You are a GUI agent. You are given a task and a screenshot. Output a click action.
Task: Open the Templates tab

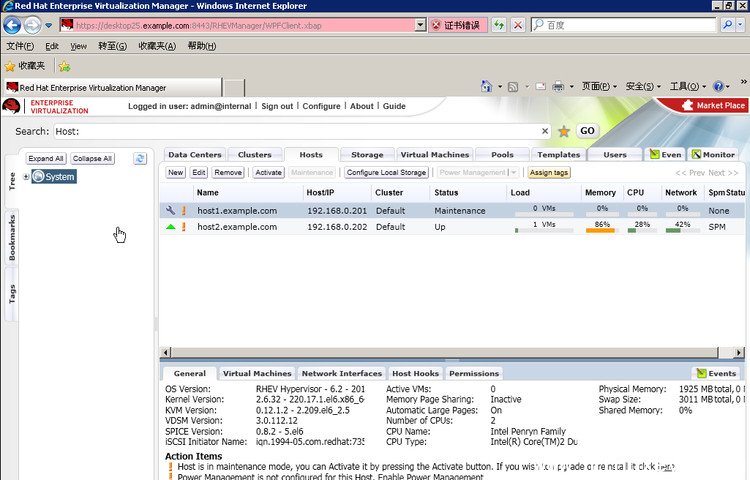coord(558,154)
